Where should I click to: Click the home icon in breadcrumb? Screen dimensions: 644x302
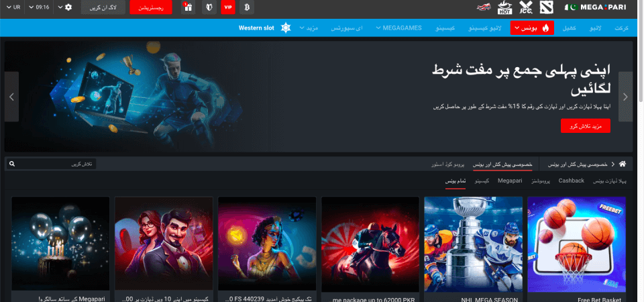(x=623, y=164)
